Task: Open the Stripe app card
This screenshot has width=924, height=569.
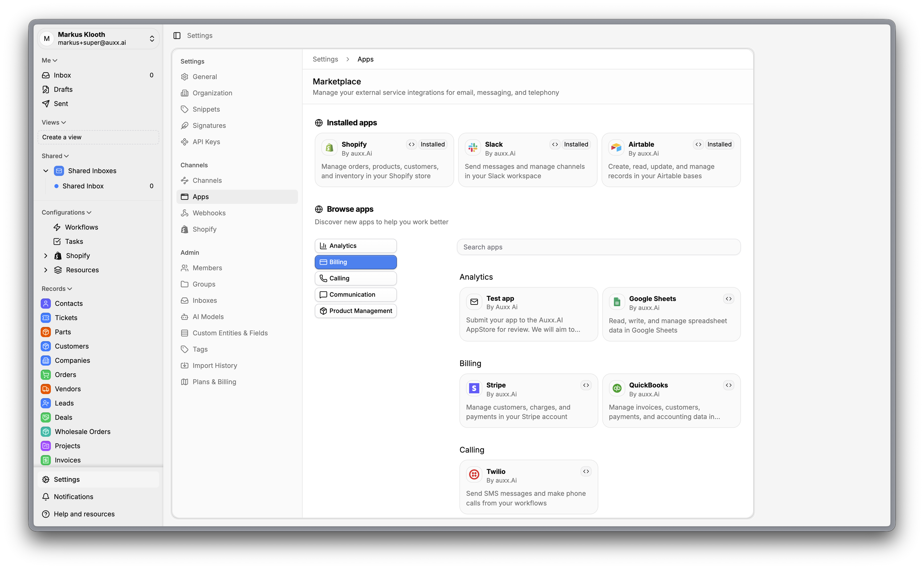Action: pyautogui.click(x=528, y=400)
